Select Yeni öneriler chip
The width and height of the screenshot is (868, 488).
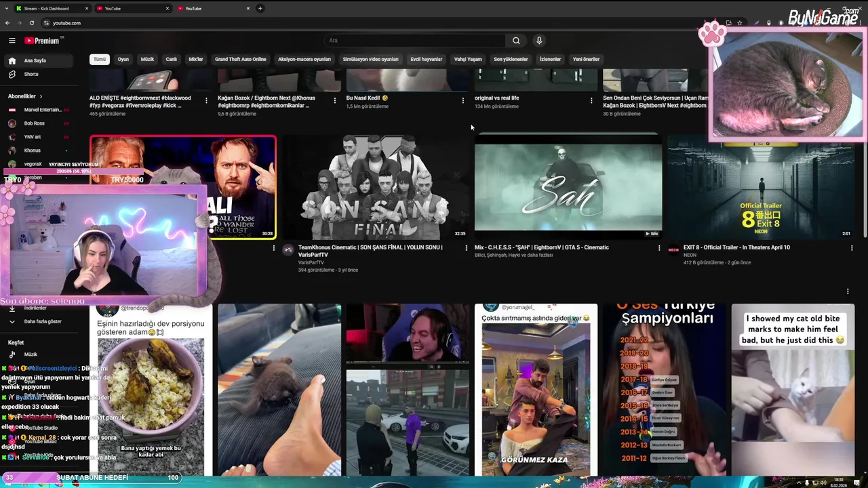click(x=587, y=59)
